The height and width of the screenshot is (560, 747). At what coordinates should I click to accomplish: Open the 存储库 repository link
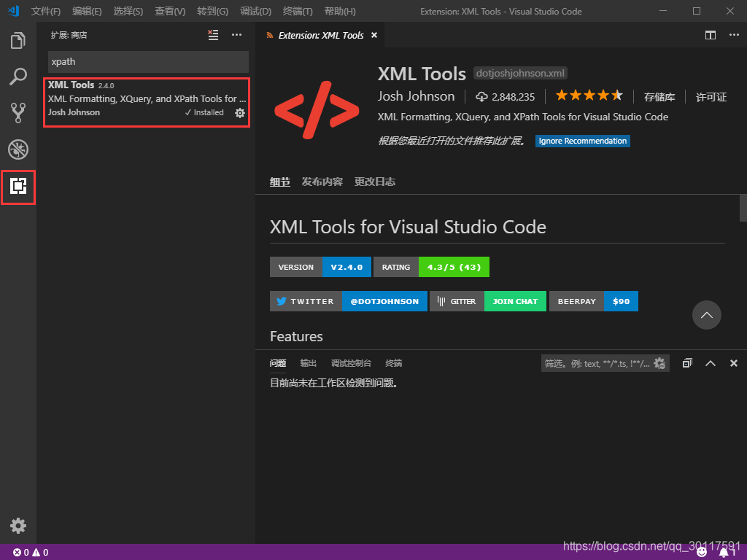(659, 97)
